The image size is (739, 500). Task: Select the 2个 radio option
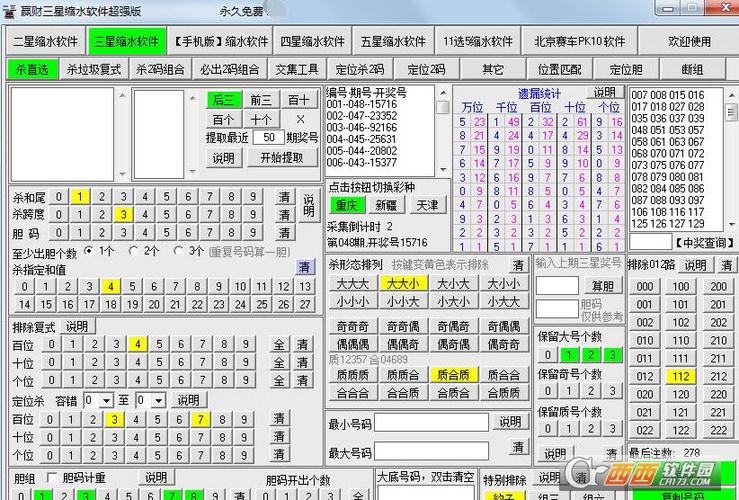(x=133, y=251)
